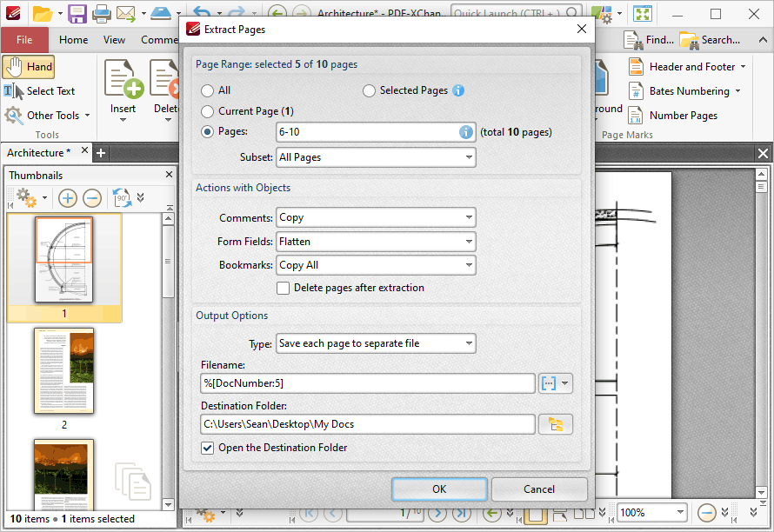774x532 pixels.
Task: Click the Pages info icon in range field
Action: [x=465, y=132]
